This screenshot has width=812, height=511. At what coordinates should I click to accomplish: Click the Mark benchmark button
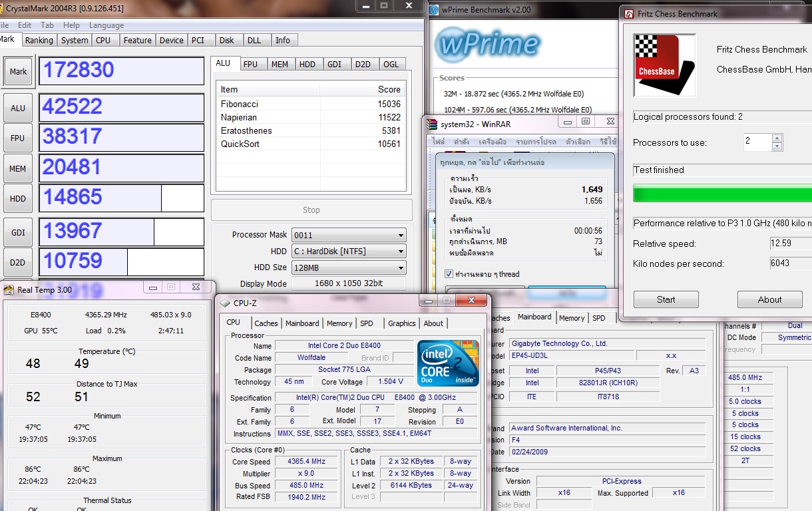(x=19, y=71)
